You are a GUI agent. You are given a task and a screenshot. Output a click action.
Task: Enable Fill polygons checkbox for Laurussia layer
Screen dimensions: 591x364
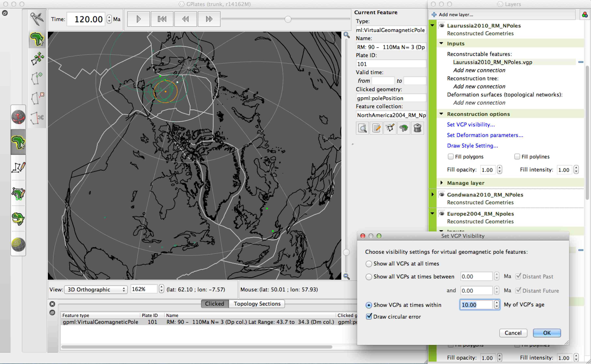click(450, 156)
